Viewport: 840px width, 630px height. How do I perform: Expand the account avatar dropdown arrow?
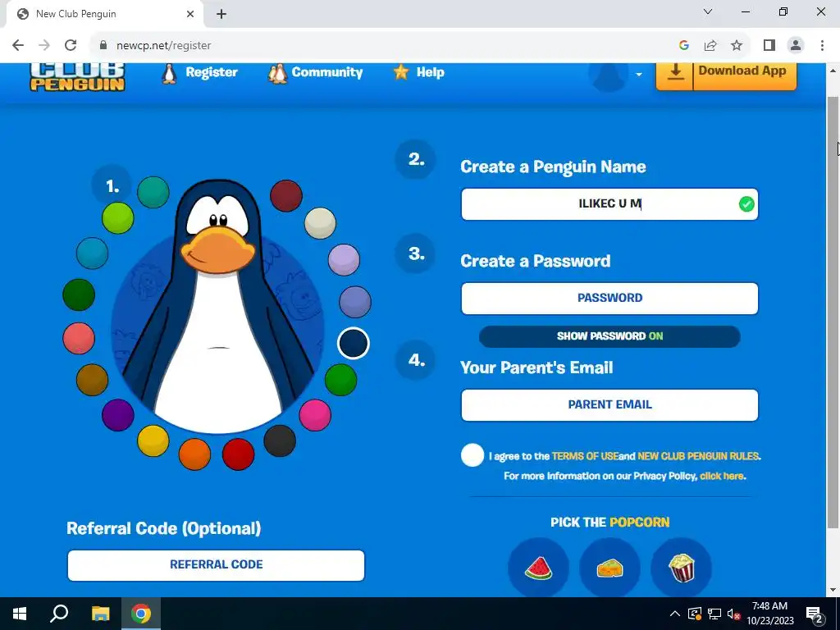[x=638, y=75]
